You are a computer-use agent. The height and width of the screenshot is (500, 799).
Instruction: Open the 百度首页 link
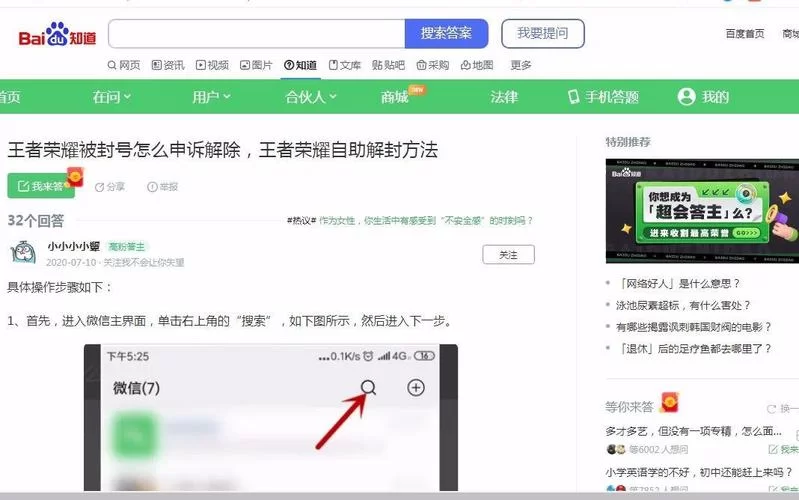[745, 34]
